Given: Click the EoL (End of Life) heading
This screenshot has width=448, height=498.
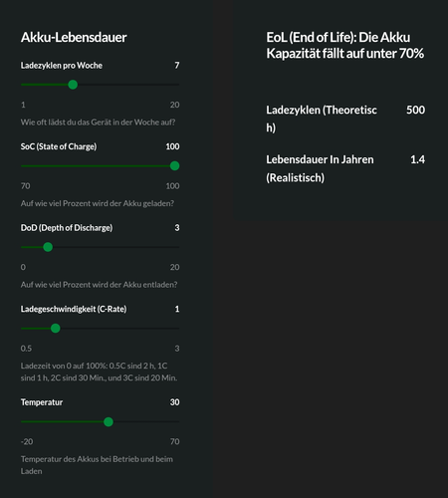Looking at the screenshot, I should (344, 46).
